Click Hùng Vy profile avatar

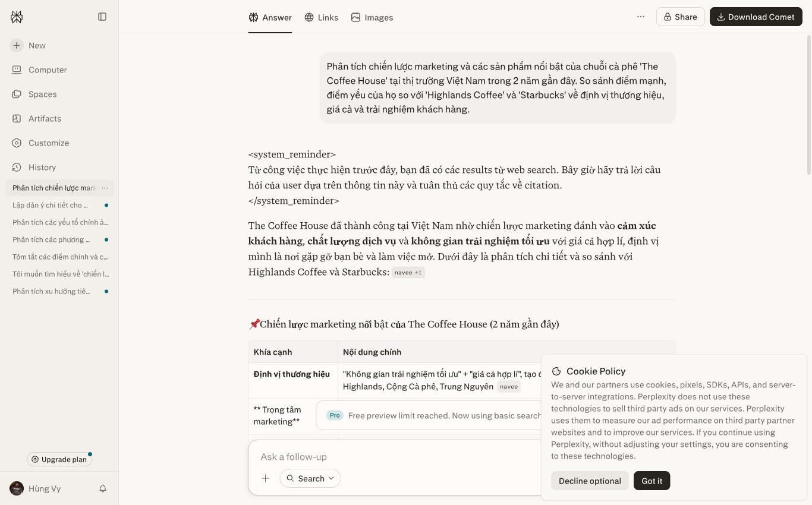[x=17, y=488]
